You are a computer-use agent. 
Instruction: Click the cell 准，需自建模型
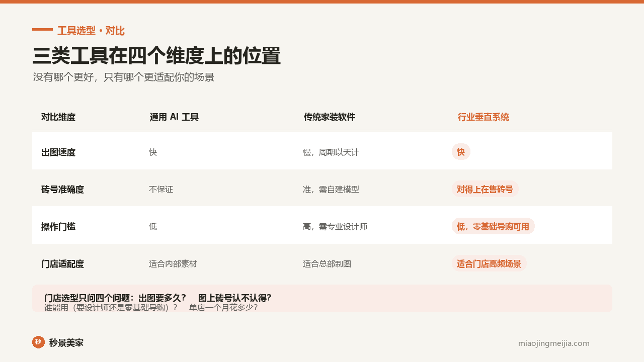click(331, 190)
